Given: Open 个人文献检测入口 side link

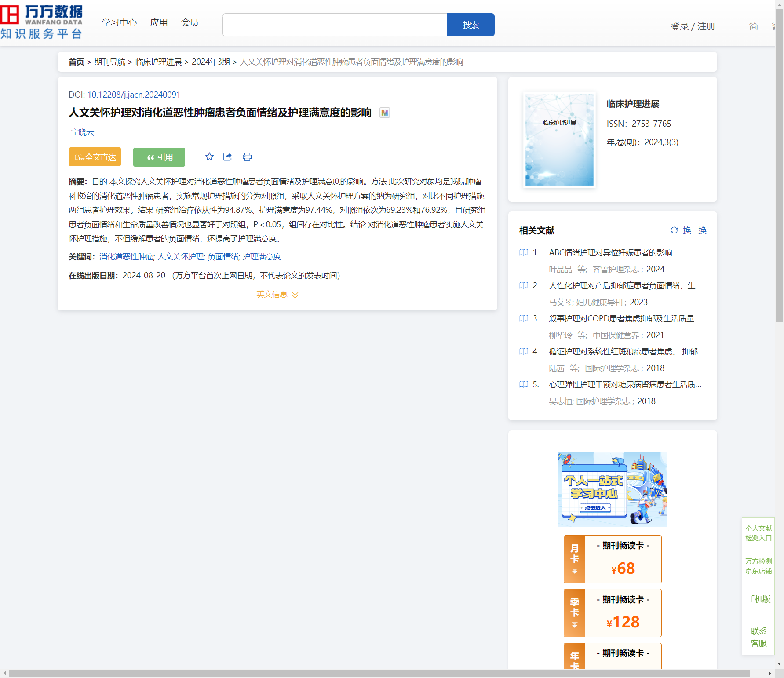Looking at the screenshot, I should (758, 533).
